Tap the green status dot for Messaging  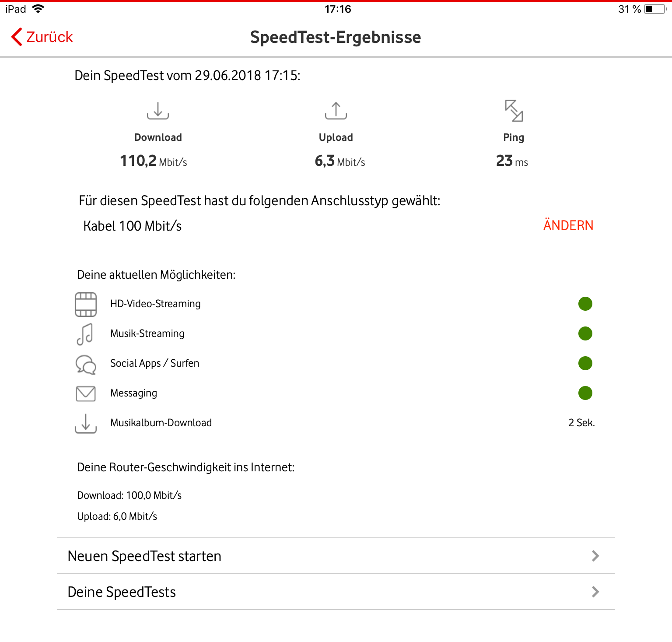pyautogui.click(x=585, y=393)
